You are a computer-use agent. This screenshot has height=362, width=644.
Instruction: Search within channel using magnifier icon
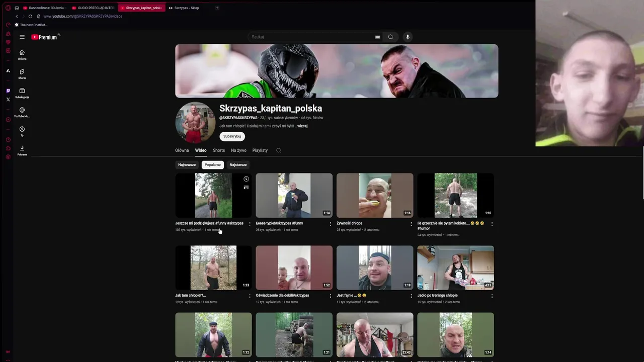pos(278,150)
